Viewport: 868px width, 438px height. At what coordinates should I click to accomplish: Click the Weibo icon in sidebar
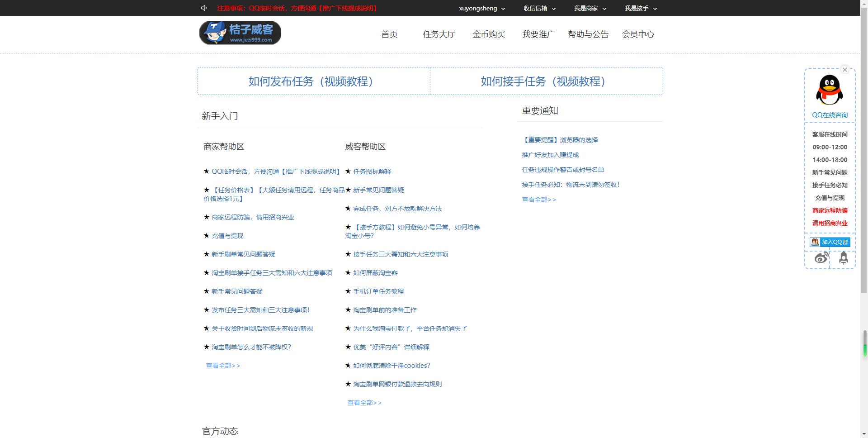point(822,258)
